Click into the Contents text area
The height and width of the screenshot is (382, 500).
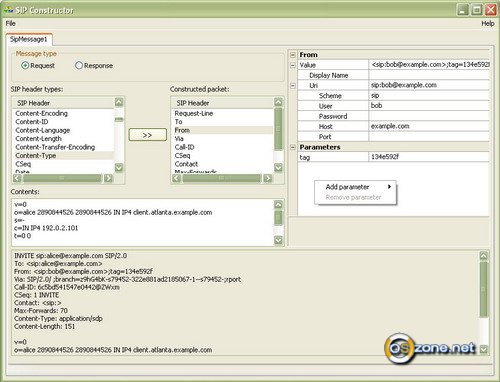[143, 222]
